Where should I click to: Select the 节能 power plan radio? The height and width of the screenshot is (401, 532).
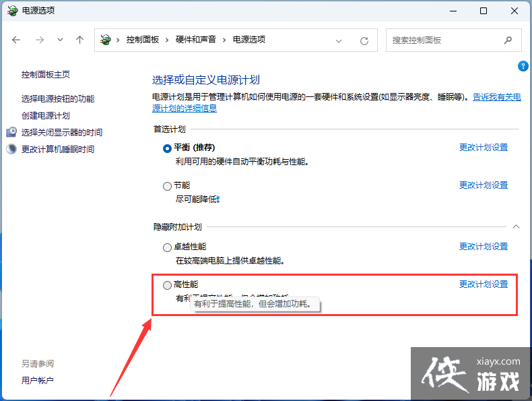pyautogui.click(x=167, y=186)
